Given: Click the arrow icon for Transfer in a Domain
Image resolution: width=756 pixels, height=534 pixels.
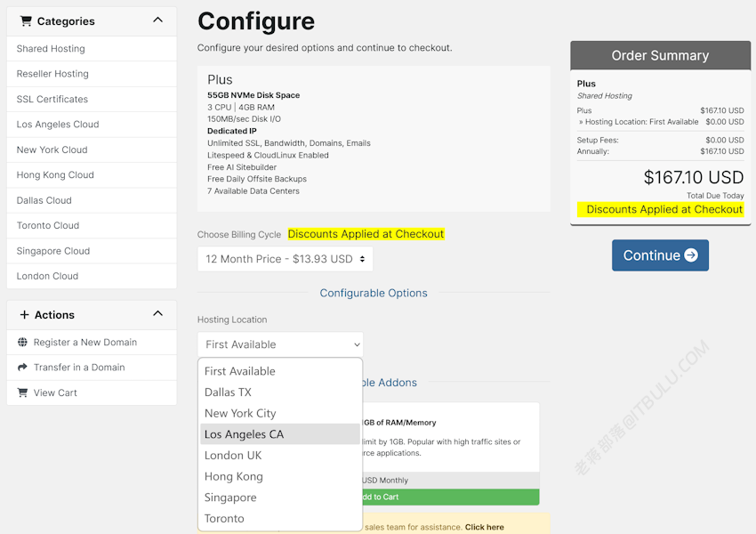Looking at the screenshot, I should point(22,367).
